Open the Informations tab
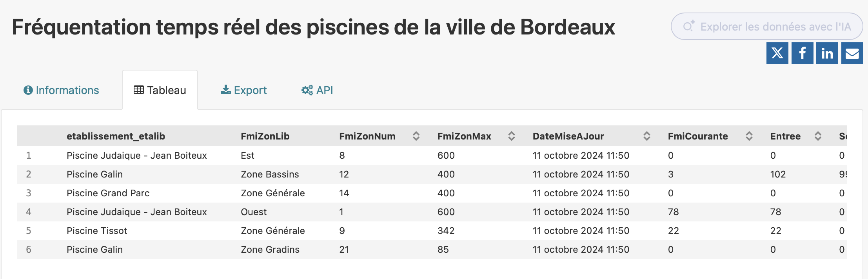868x279 pixels. pos(62,90)
